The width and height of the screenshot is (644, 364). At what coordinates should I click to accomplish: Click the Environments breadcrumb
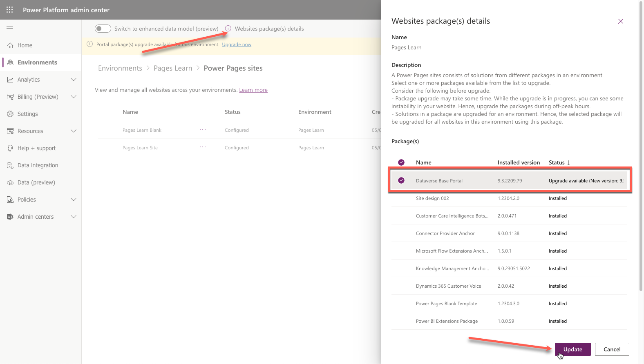120,68
